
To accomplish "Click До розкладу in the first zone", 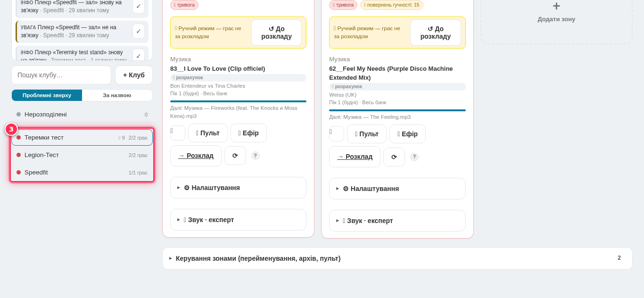I will (276, 33).
